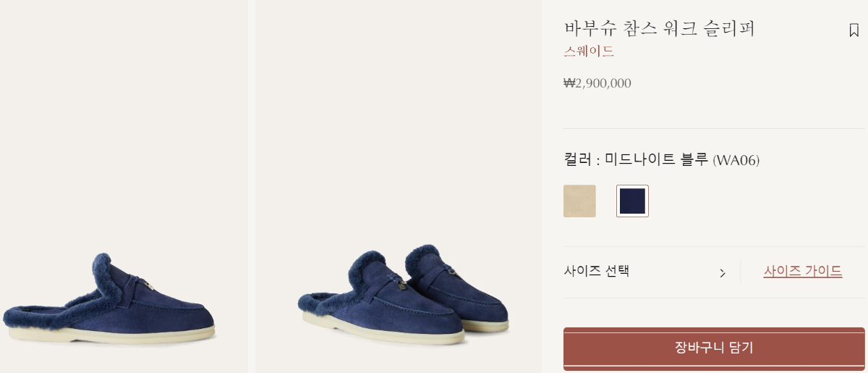Image resolution: width=868 pixels, height=373 pixels.
Task: Click the chevron arrow beside 사이즈 선택
Action: coord(722,273)
